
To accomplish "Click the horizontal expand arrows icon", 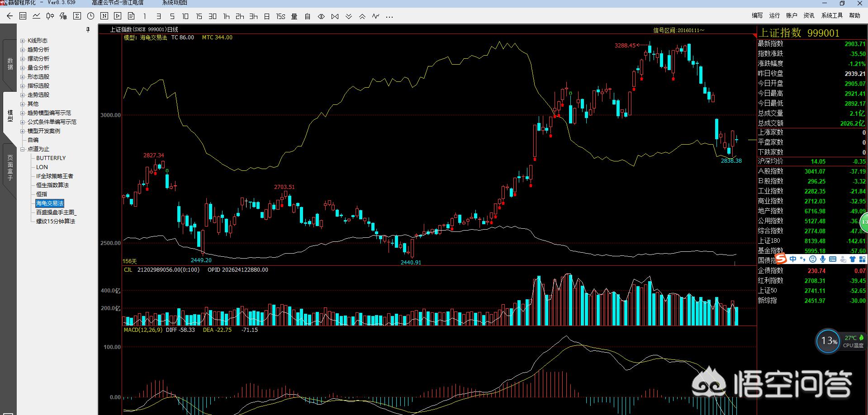I will click(321, 16).
